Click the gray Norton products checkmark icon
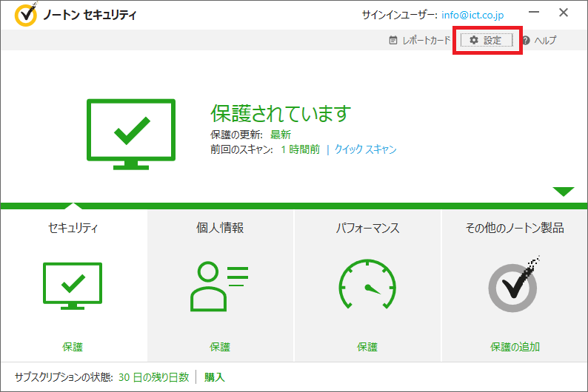 513,285
